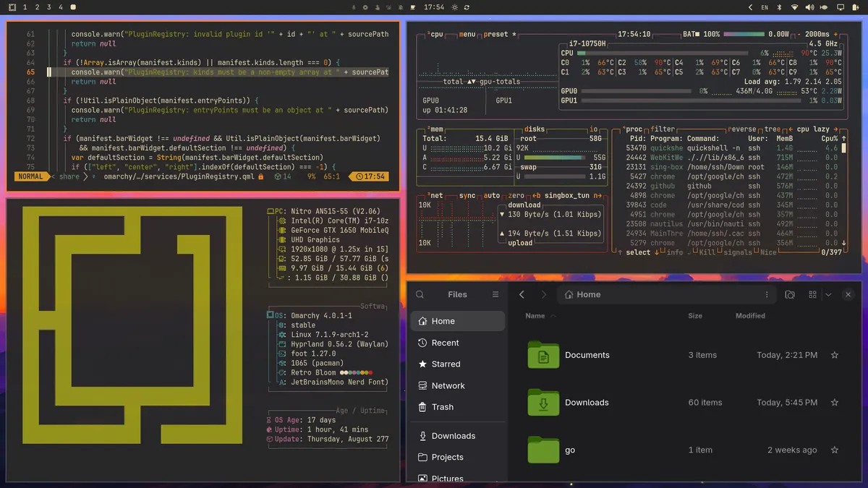This screenshot has width=868, height=488.
Task: Click the display icon in top bar tray
Action: click(x=841, y=7)
